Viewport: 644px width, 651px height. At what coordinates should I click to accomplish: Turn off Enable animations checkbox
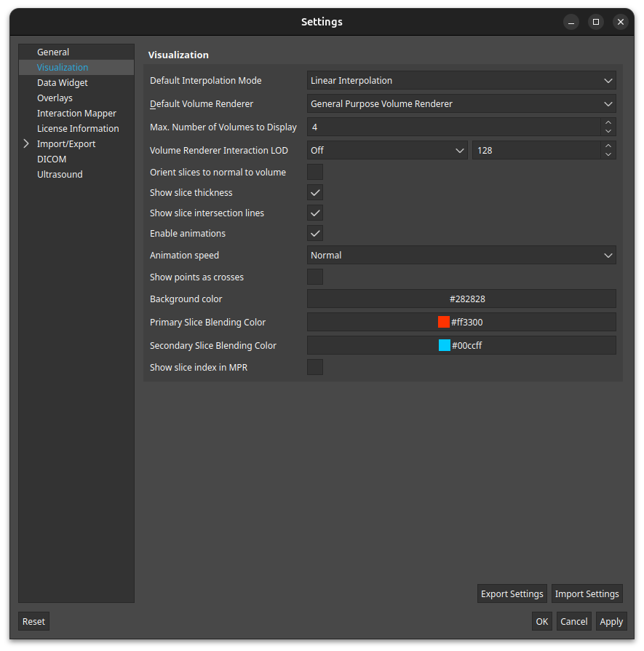(x=315, y=233)
